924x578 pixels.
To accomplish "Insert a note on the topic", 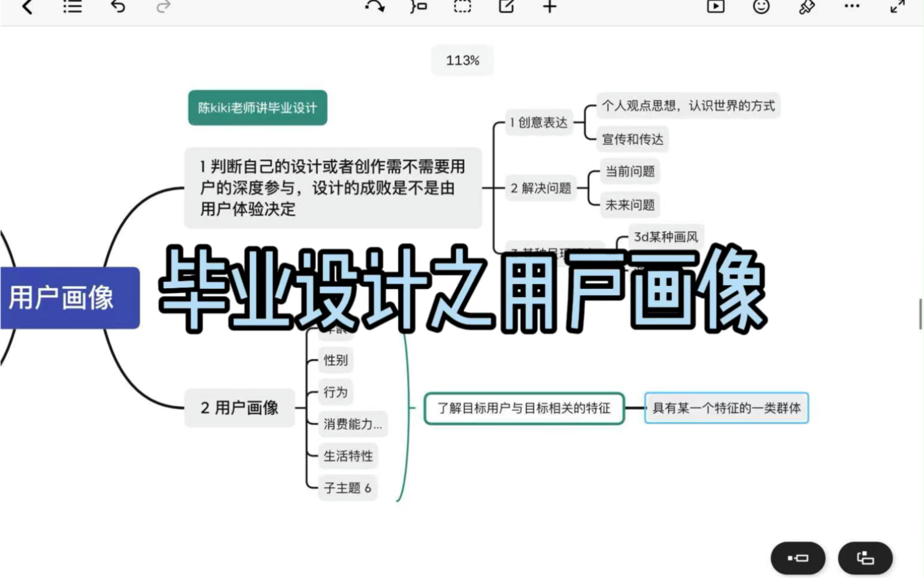I will (506, 7).
